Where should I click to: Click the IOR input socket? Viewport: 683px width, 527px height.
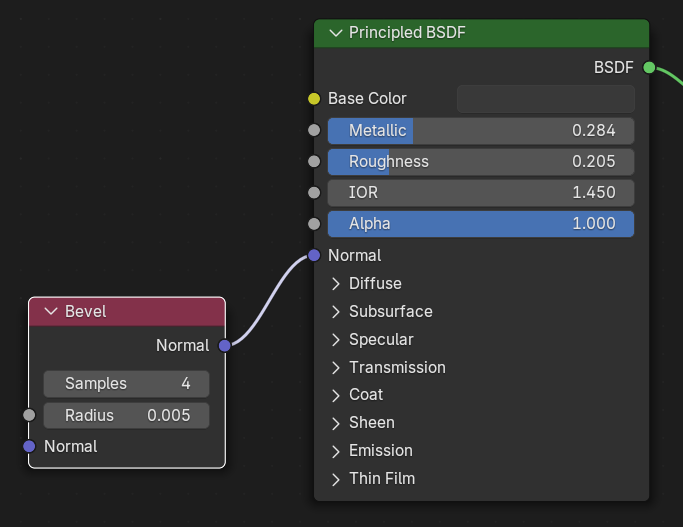click(314, 193)
